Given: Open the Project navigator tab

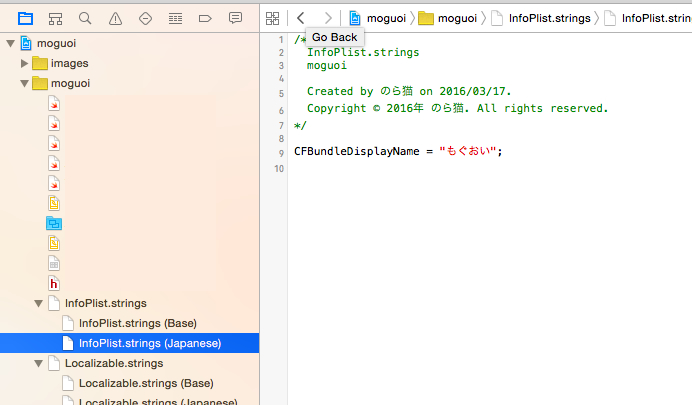Looking at the screenshot, I should [x=25, y=18].
